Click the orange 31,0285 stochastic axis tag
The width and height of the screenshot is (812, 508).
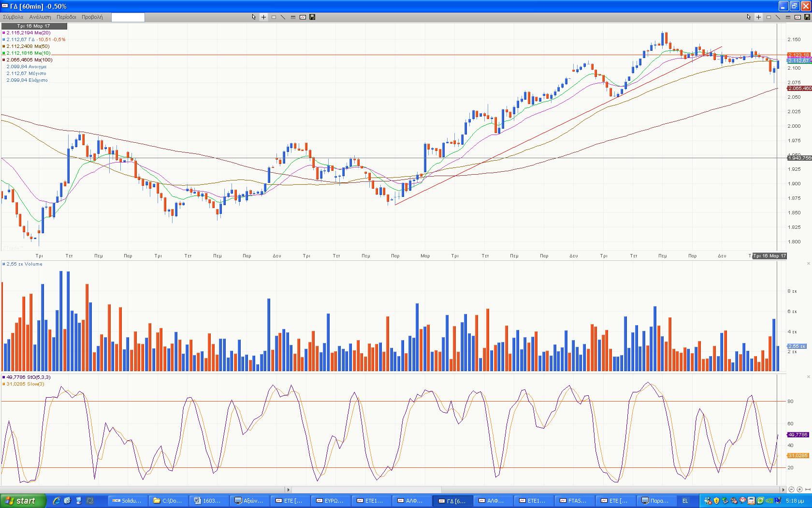(798, 456)
